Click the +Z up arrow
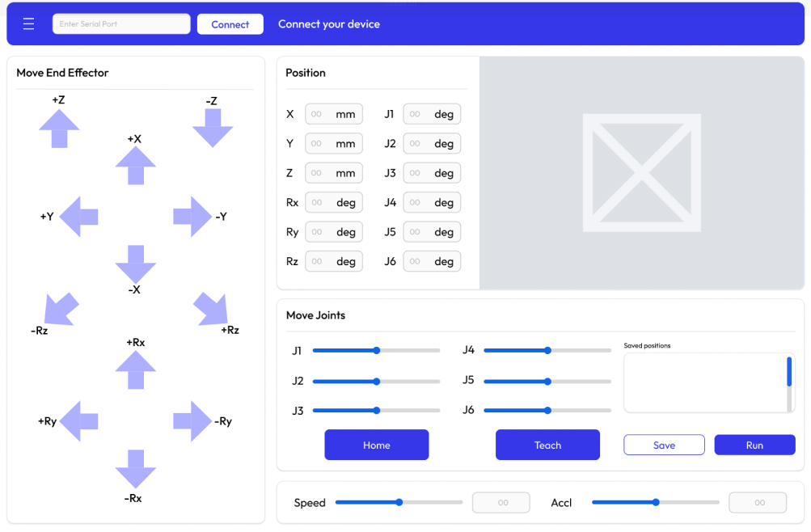Screen dimensions: 811x532 (59, 129)
